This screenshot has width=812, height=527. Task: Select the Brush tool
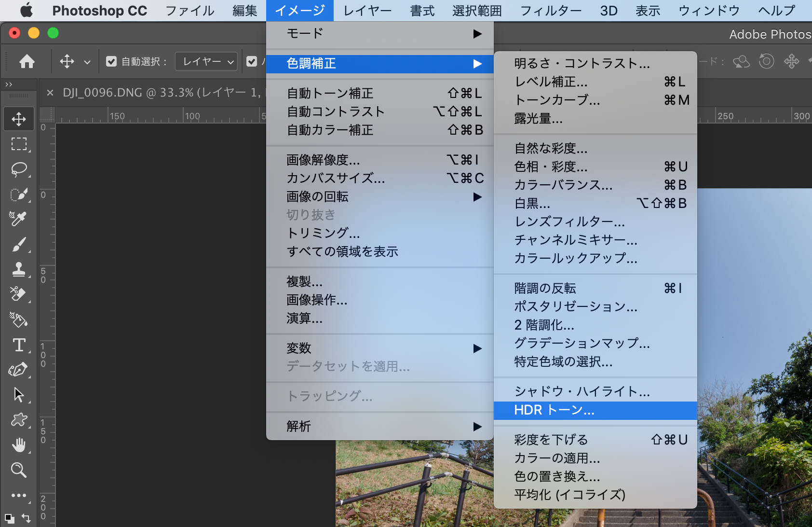[x=19, y=244]
